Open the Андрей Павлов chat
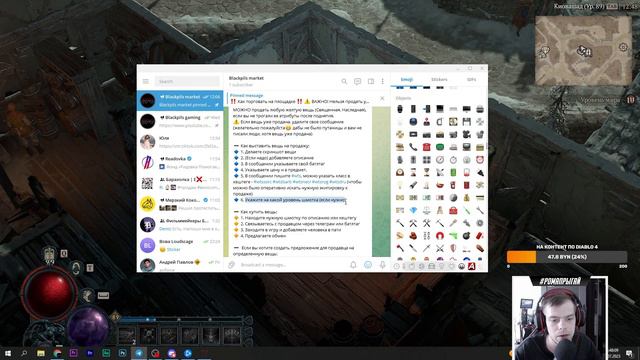The height and width of the screenshot is (360, 640). [180, 264]
